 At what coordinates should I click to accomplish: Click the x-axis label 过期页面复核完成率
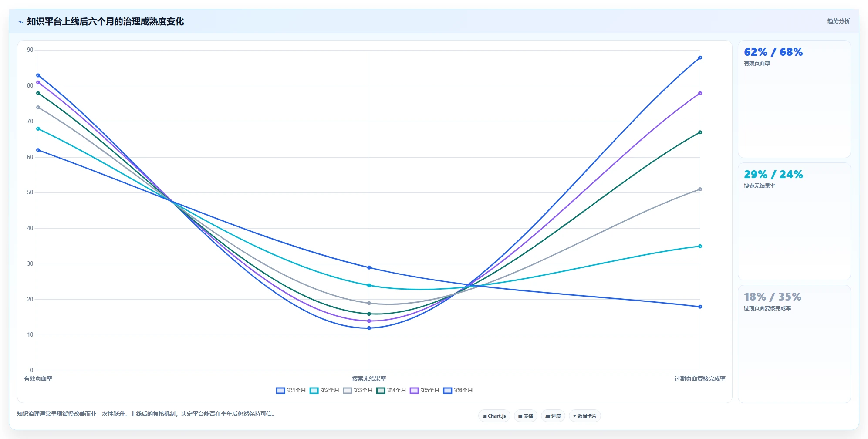click(700, 379)
